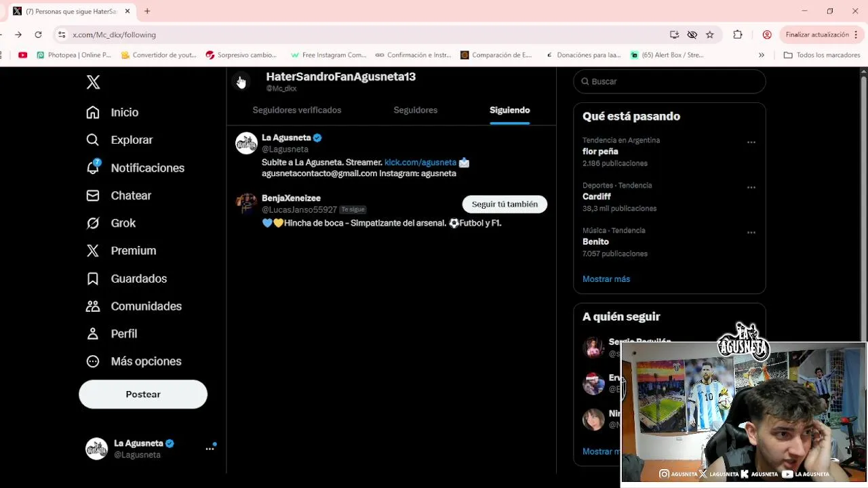Go back using arrow beside HaterSandroFanAgusneta13
868x488 pixels.
(x=240, y=82)
